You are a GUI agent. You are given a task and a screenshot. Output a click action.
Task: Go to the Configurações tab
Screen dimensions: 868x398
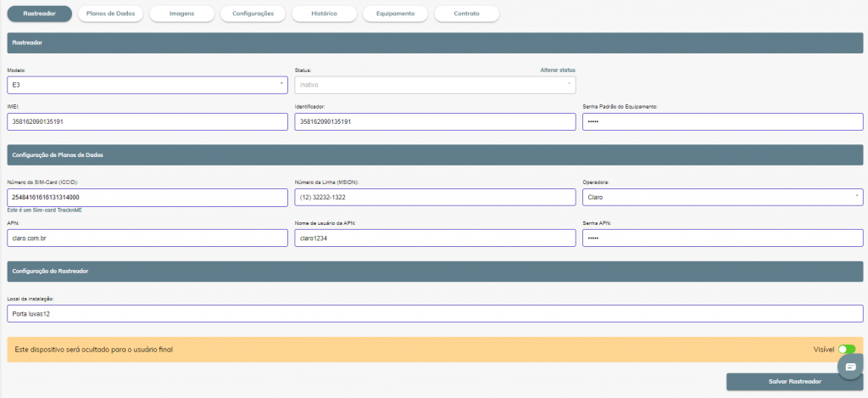pos(253,14)
